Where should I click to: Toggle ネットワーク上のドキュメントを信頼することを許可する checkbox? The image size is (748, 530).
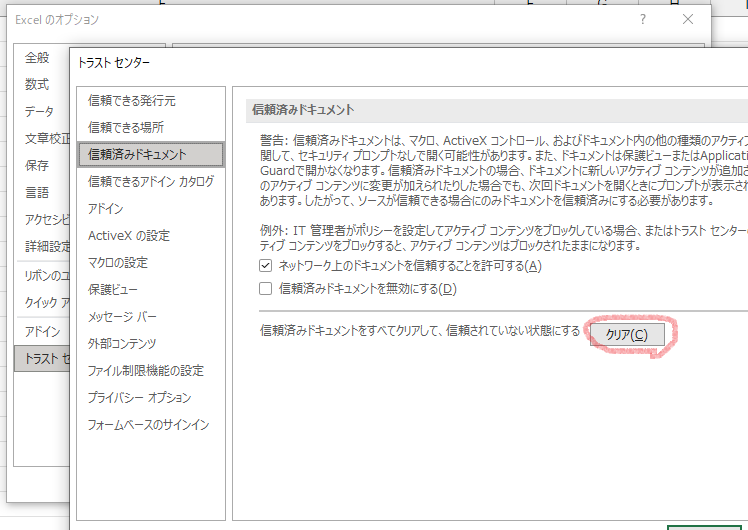click(265, 266)
